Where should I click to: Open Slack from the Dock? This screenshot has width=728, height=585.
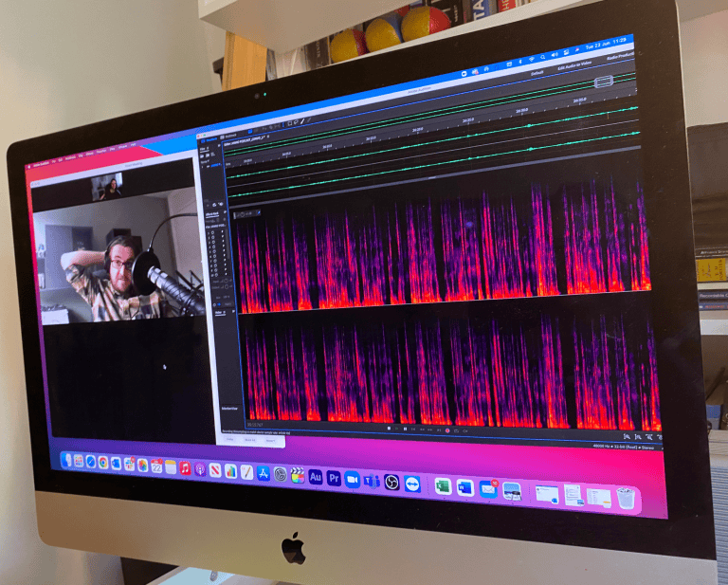(129, 464)
